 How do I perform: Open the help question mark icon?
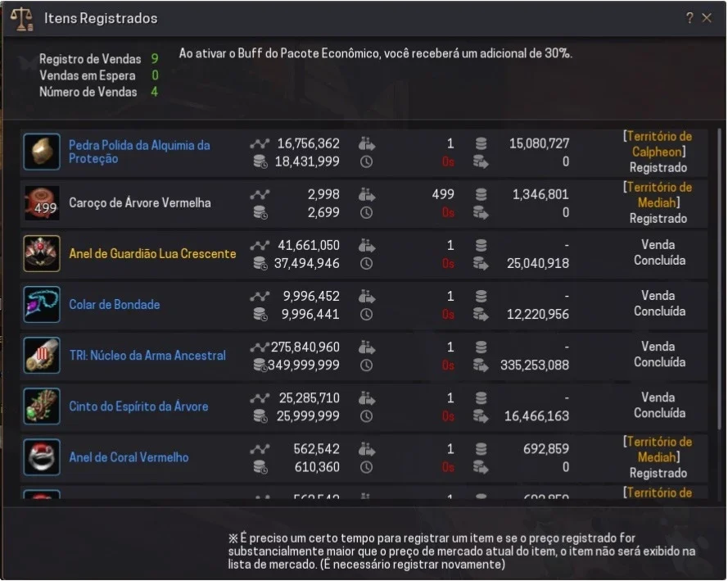point(690,18)
